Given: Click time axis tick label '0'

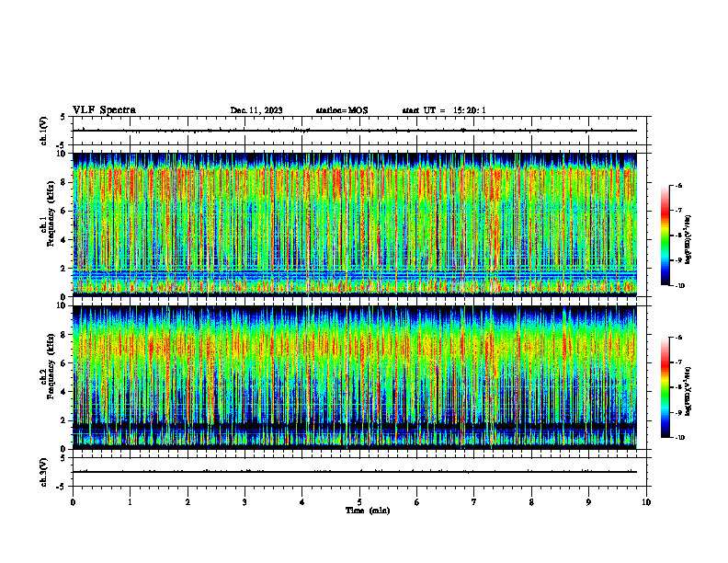Looking at the screenshot, I should [73, 502].
